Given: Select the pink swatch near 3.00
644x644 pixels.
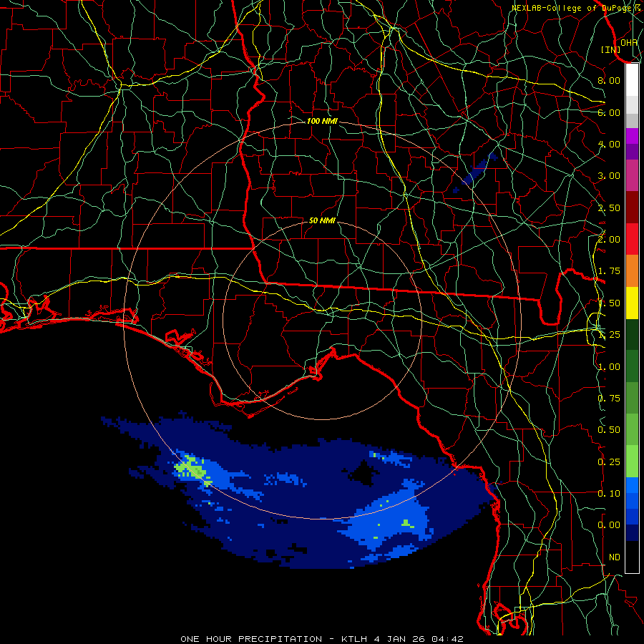Looking at the screenshot, I should coord(632,175).
